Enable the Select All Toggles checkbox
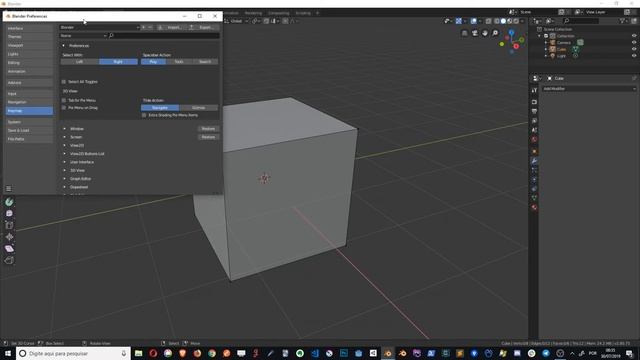Viewport: 640px width, 360px height. pyautogui.click(x=64, y=82)
